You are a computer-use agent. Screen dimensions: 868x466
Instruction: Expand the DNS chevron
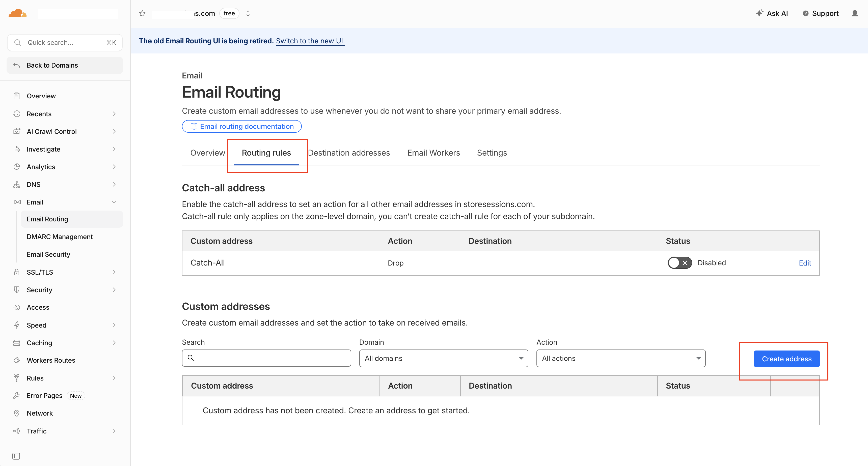point(114,185)
